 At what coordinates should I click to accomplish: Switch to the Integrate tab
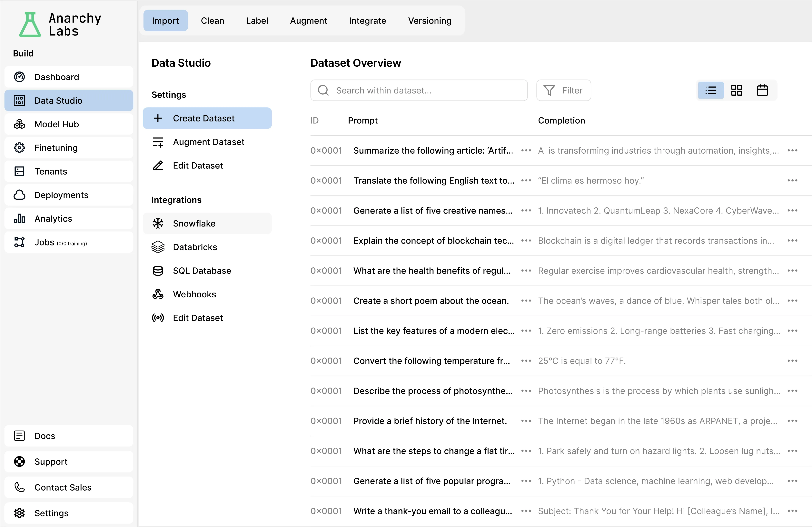(x=367, y=20)
